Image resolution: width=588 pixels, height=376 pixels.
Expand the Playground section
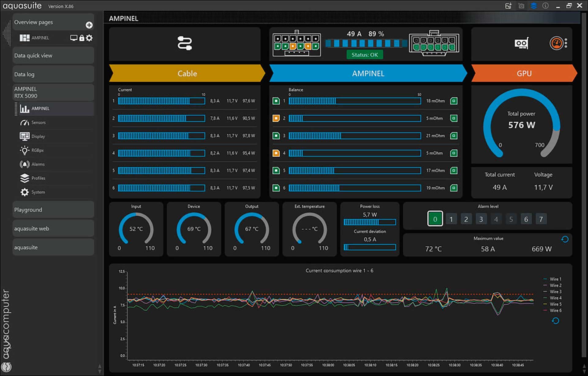[53, 210]
